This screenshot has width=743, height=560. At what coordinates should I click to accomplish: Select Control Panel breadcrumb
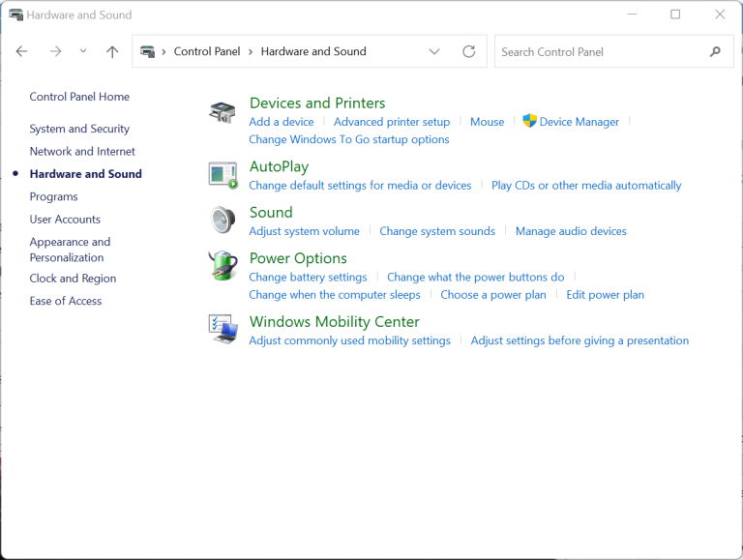coord(207,51)
